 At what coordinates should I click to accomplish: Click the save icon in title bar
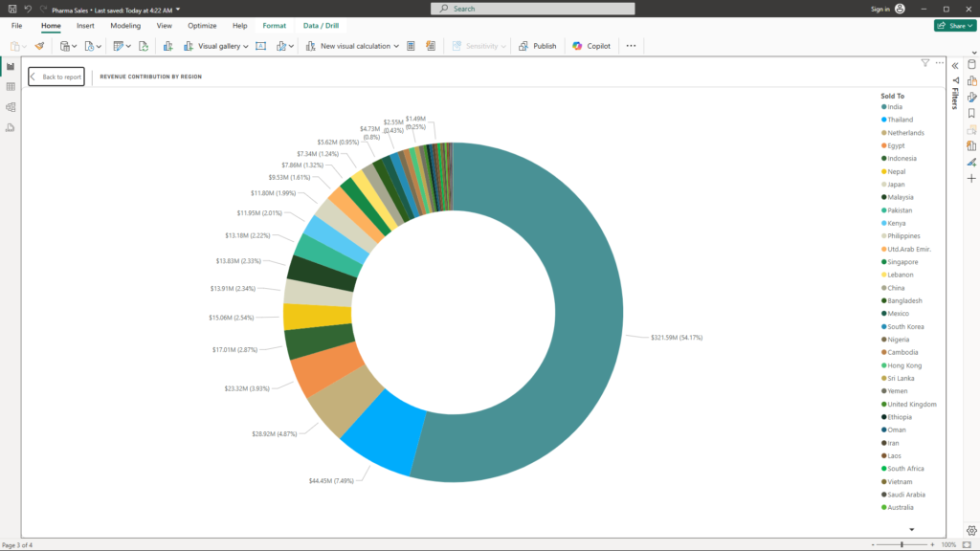(x=11, y=9)
